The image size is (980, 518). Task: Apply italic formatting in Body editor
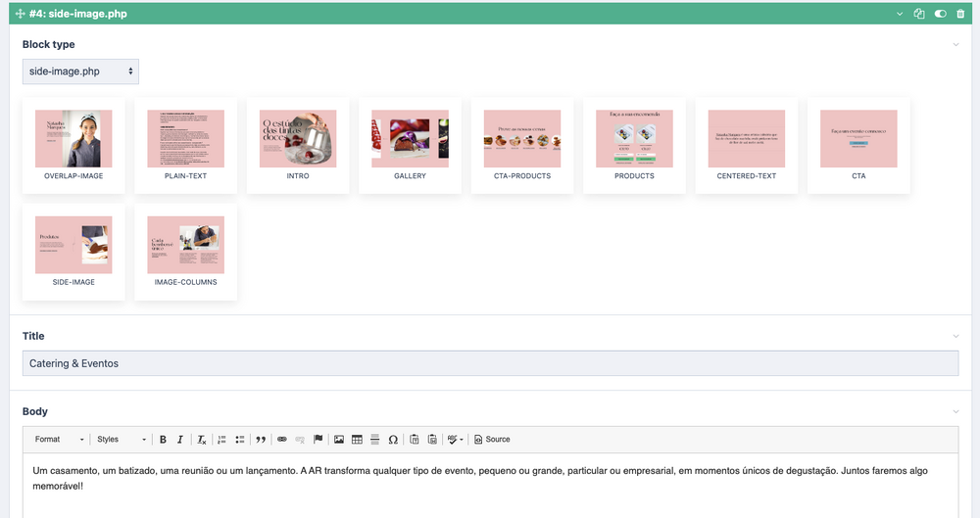coord(180,440)
